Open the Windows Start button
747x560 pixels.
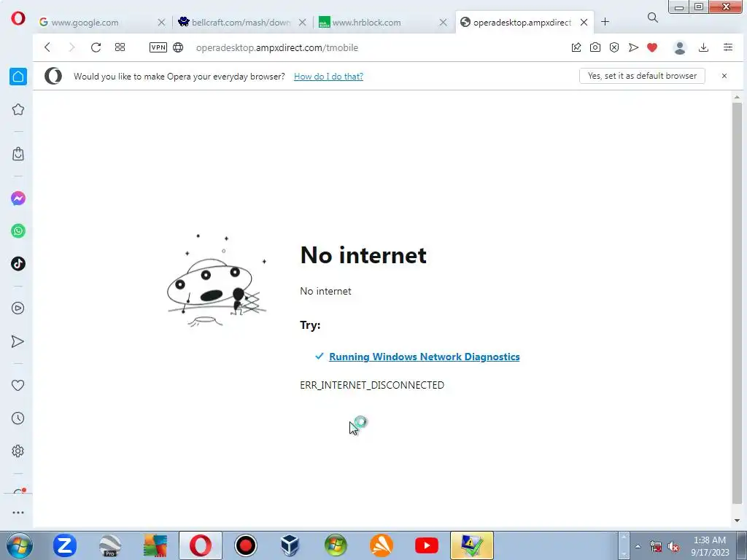tap(19, 545)
